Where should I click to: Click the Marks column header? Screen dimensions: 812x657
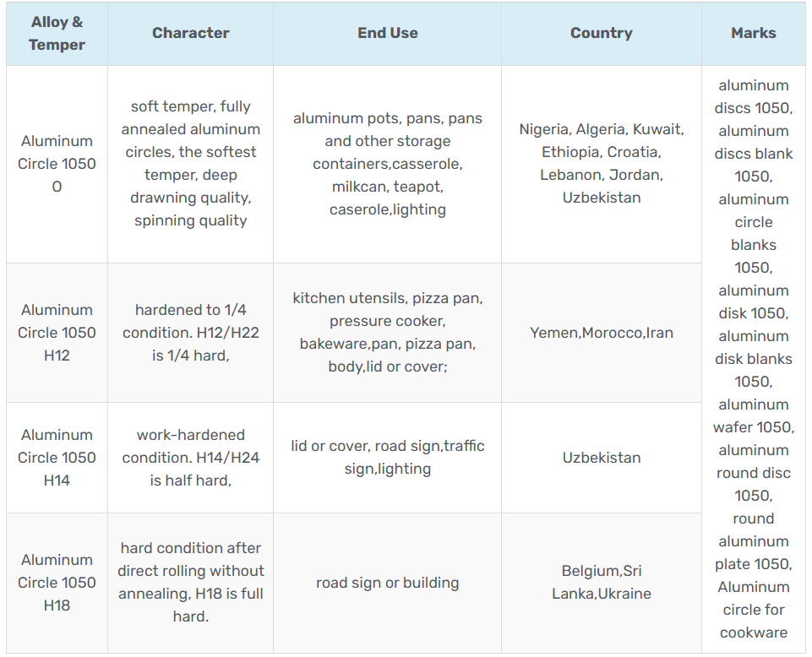pos(753,33)
